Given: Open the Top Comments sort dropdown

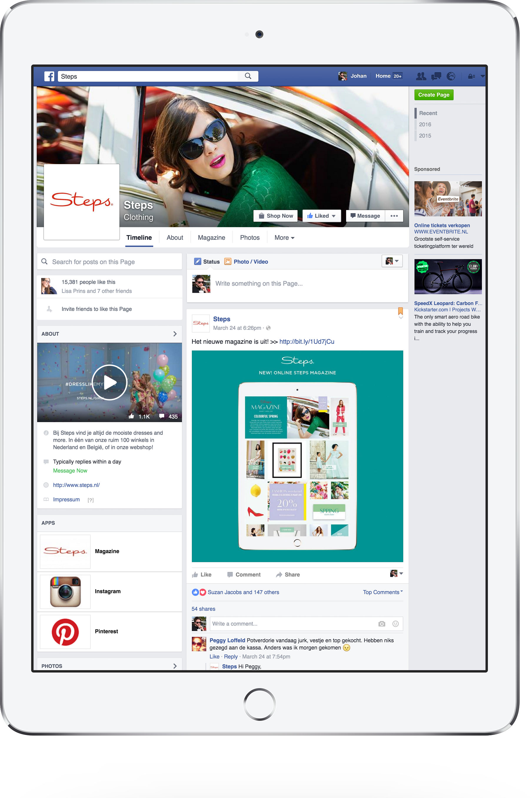Looking at the screenshot, I should click(383, 592).
